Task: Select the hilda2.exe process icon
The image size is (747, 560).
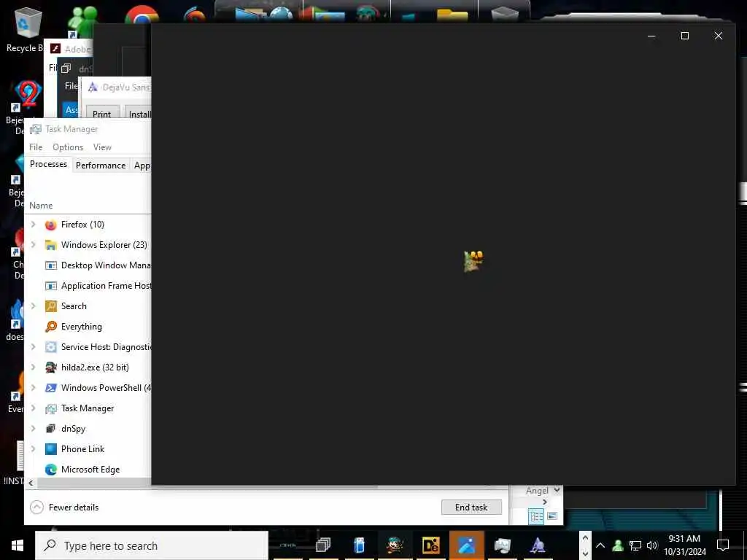Action: click(50, 367)
